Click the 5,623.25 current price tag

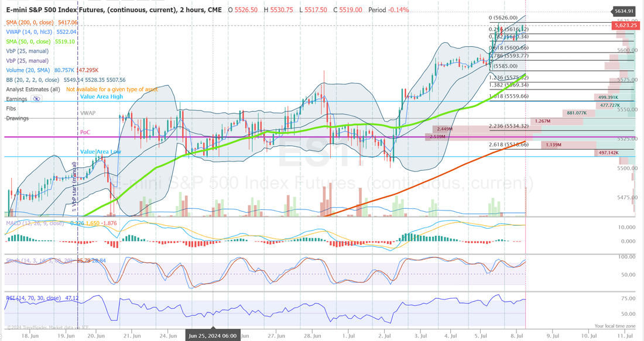click(x=625, y=25)
